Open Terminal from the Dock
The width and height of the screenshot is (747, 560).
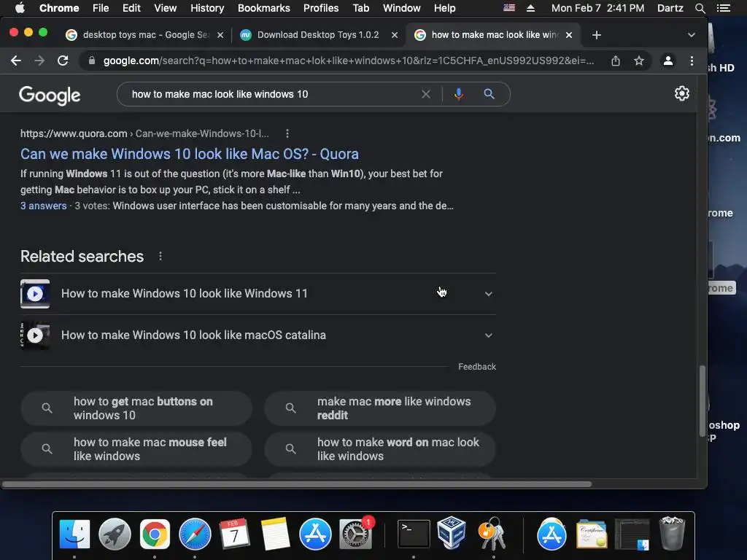click(414, 534)
